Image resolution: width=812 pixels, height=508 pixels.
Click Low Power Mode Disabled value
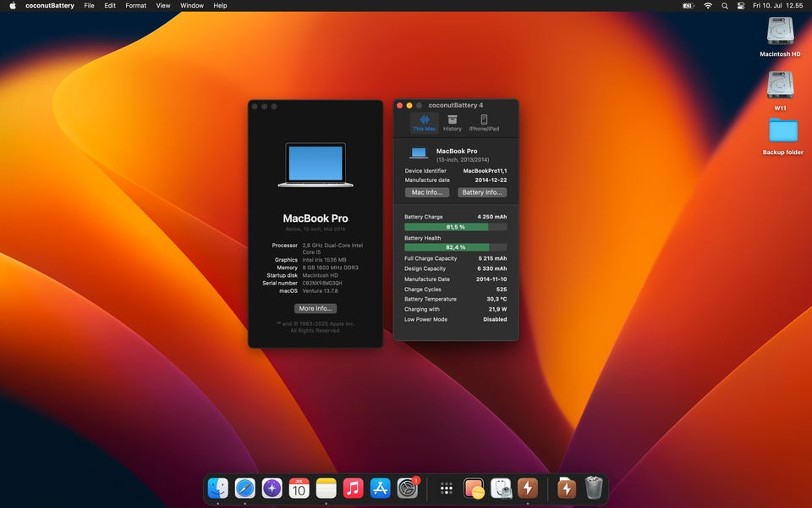(x=495, y=319)
